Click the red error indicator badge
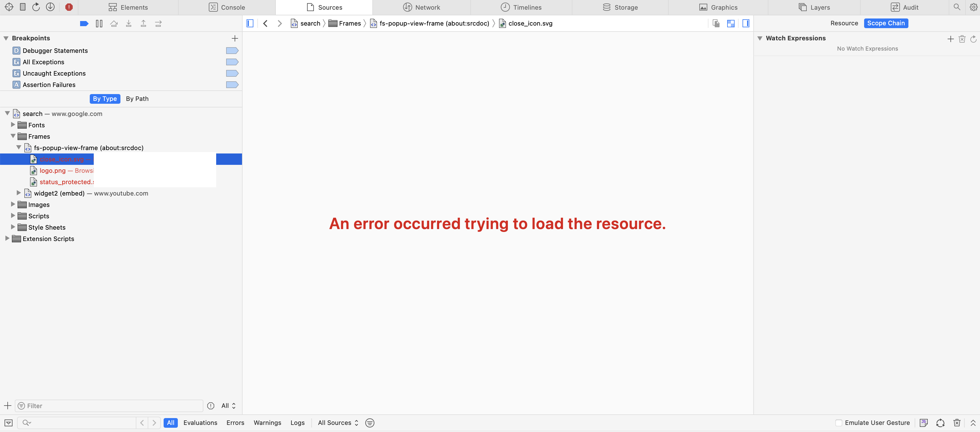This screenshot has width=980, height=432. [69, 7]
